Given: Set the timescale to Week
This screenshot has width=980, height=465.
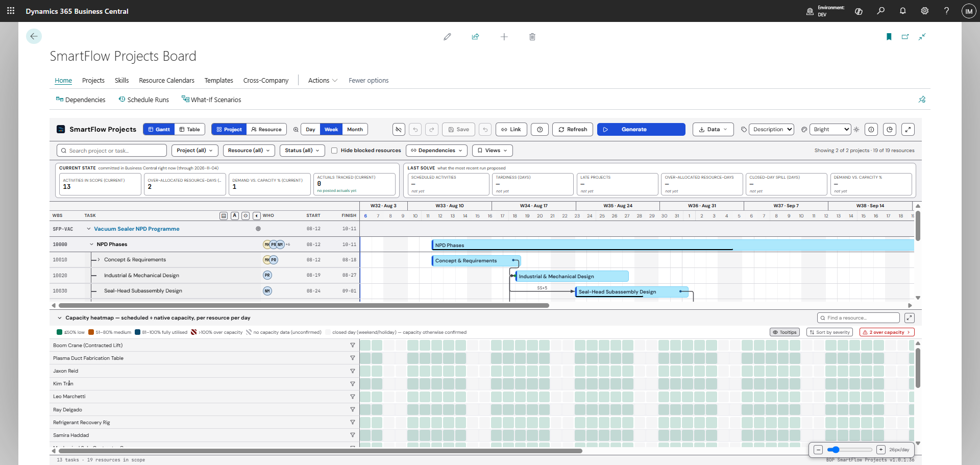Looking at the screenshot, I should 331,130.
